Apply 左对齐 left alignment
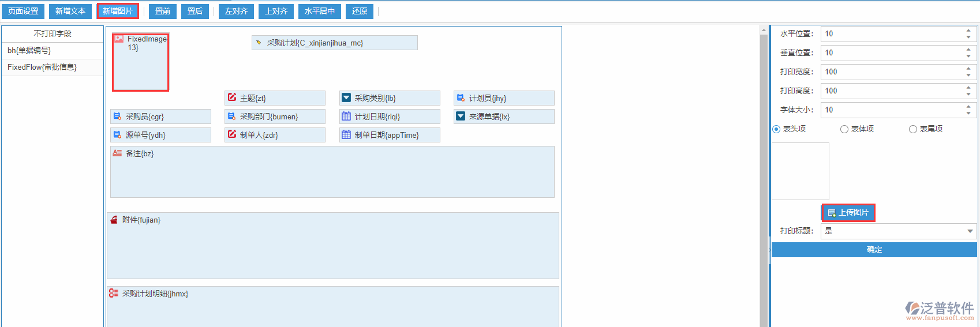This screenshot has width=980, height=327. [237, 12]
